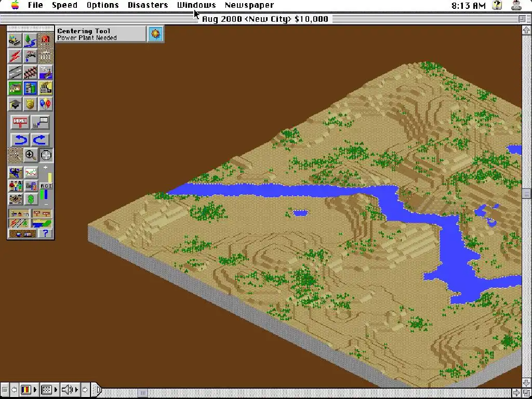Viewport: 532px width, 399px height.
Task: Open the monitor color depth control strip module
Action: (x=29, y=390)
